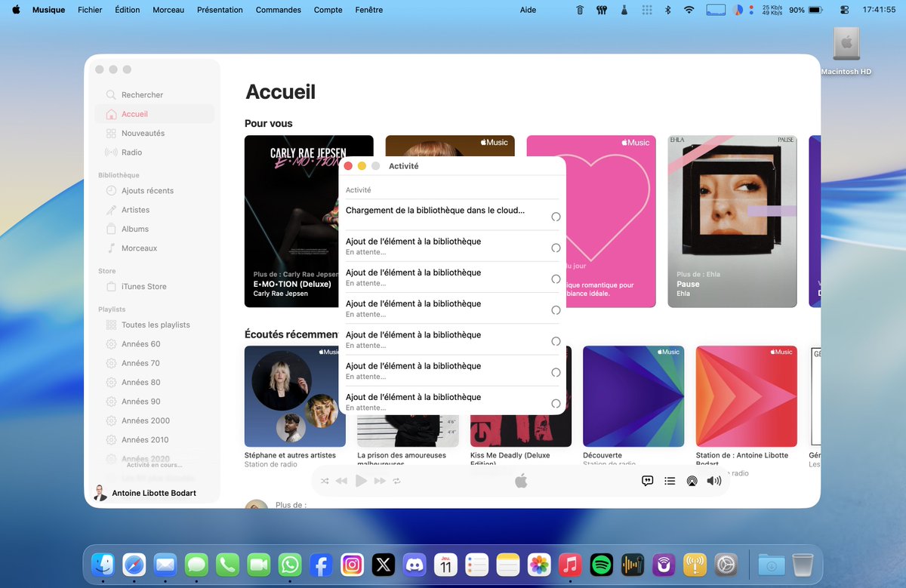906x588 pixels.
Task: Open the Compte menu
Action: point(328,10)
